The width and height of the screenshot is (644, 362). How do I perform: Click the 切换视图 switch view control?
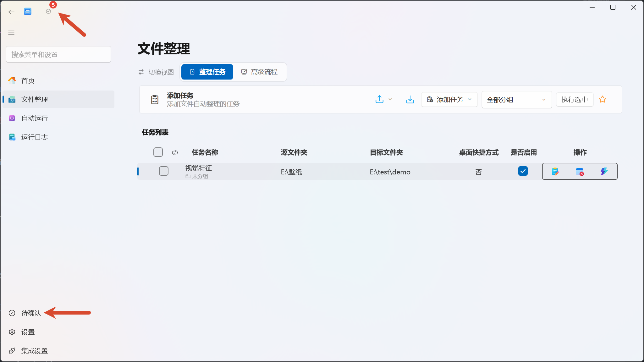(x=156, y=72)
